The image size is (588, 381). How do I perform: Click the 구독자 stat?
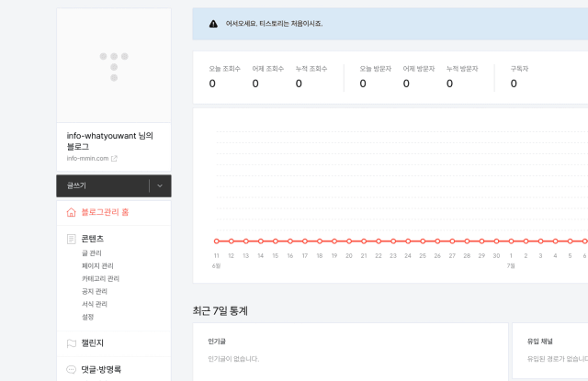519,77
